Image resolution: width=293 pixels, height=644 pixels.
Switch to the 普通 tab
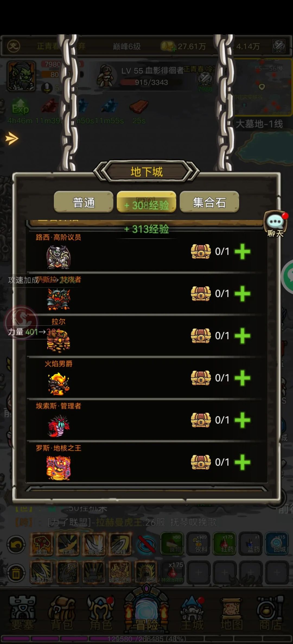click(x=84, y=202)
